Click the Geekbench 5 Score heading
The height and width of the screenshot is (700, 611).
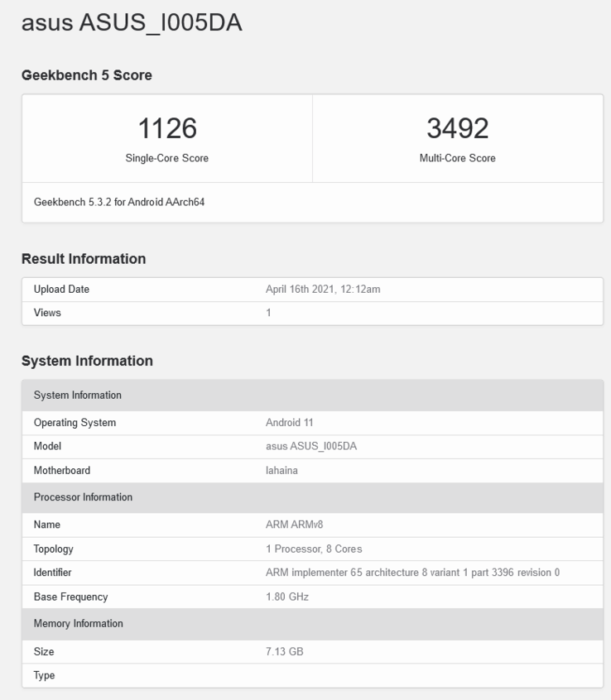pyautogui.click(x=87, y=75)
